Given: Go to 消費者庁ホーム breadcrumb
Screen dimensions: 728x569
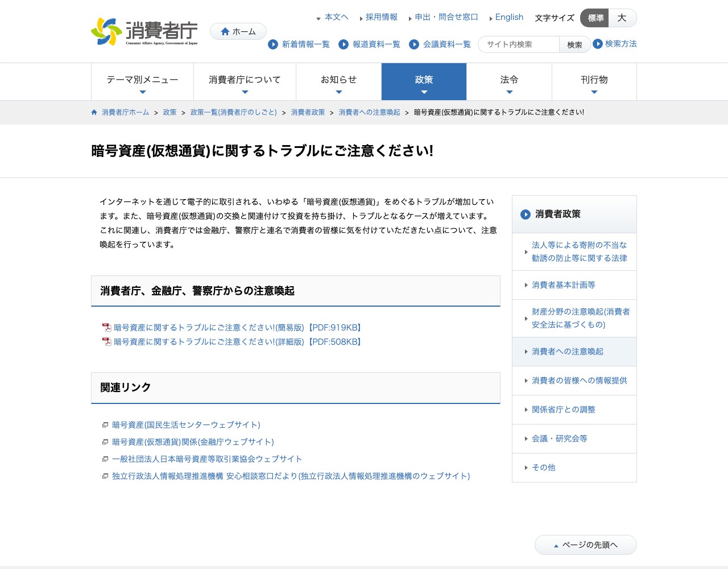Looking at the screenshot, I should [x=125, y=112].
